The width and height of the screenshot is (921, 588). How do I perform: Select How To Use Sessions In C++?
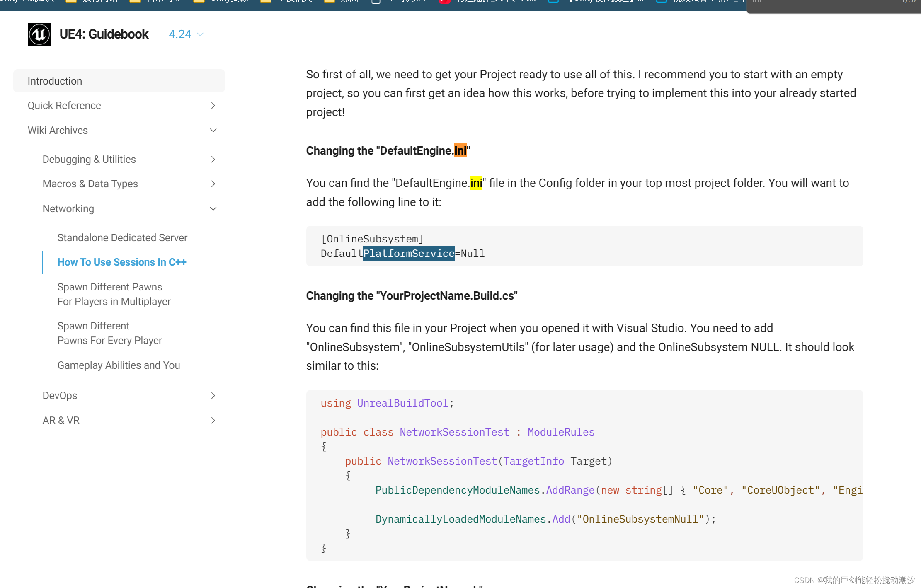(122, 262)
